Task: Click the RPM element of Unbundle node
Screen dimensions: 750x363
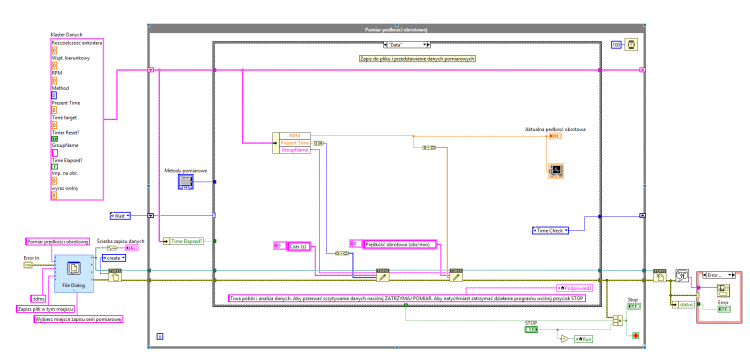Action: click(x=295, y=136)
